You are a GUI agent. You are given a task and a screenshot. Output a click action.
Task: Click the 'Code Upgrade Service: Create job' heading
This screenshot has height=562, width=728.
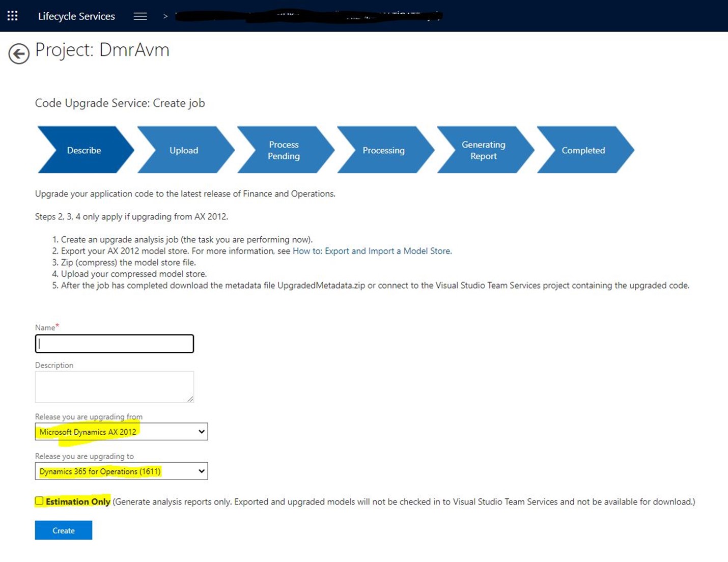coord(120,103)
